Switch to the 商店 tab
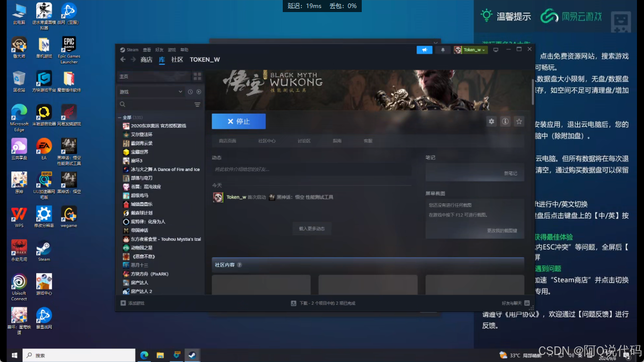This screenshot has width=644, height=362. (146, 59)
